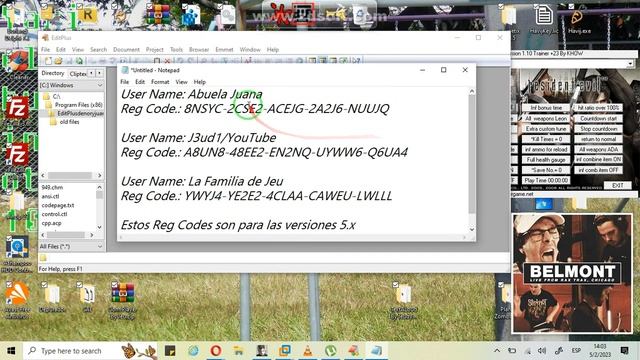Open EditPlus Document menu
The image size is (640, 360).
(x=126, y=49)
